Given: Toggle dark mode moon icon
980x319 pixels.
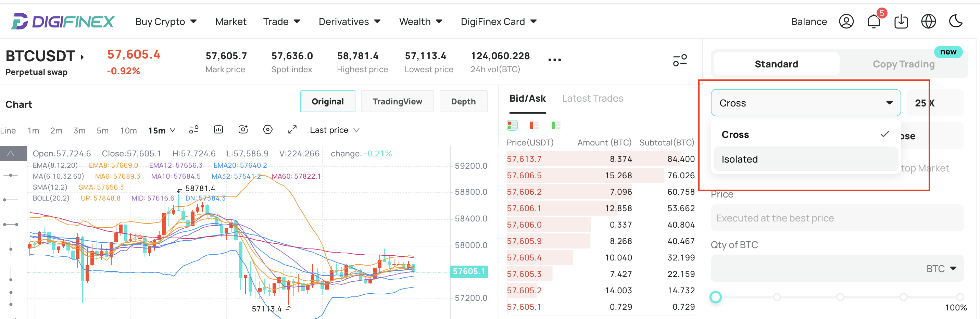Looking at the screenshot, I should point(956,21).
